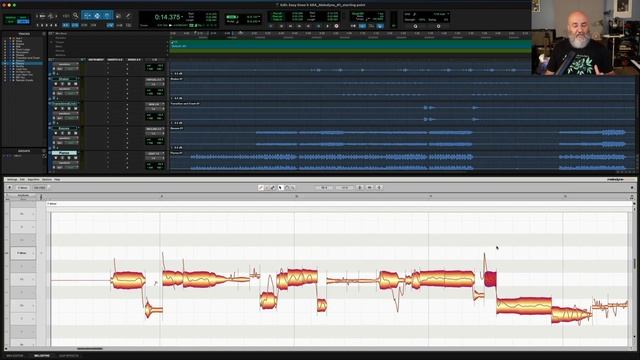Select the Zoomer tool in Pro Tools
The width and height of the screenshot is (640, 360).
pos(76,16)
